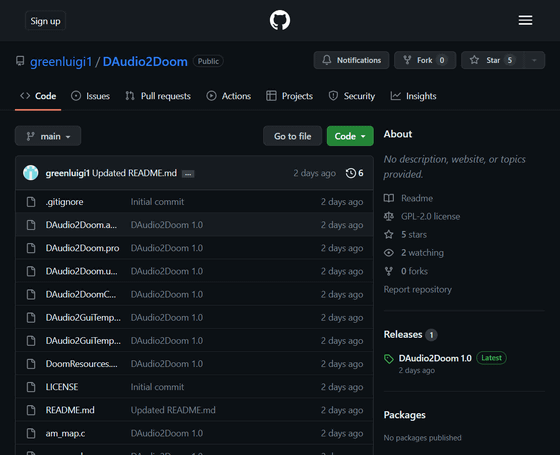The image size is (560, 455).
Task: Open the GPL-2.0 license link
Action: 430,216
